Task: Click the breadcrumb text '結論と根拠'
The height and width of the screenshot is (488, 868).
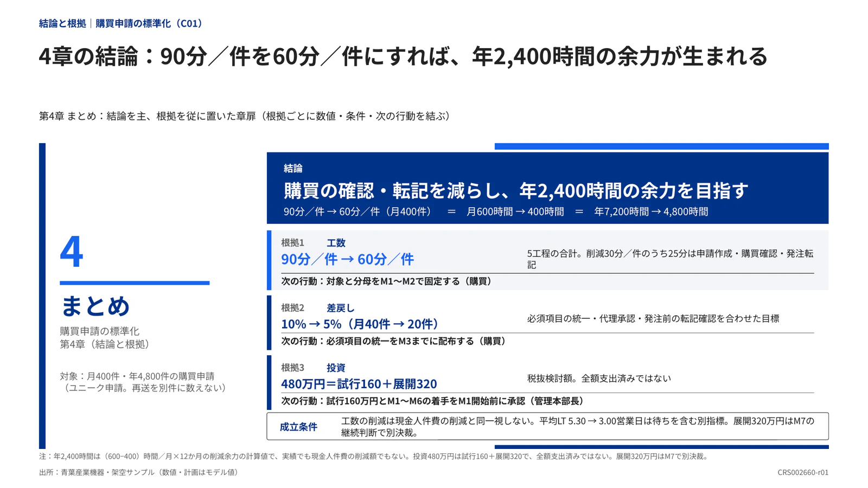Action: tap(62, 23)
